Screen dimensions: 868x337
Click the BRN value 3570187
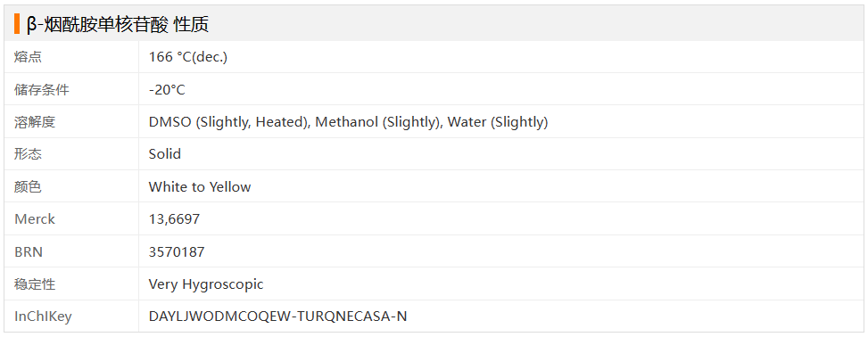tap(177, 252)
